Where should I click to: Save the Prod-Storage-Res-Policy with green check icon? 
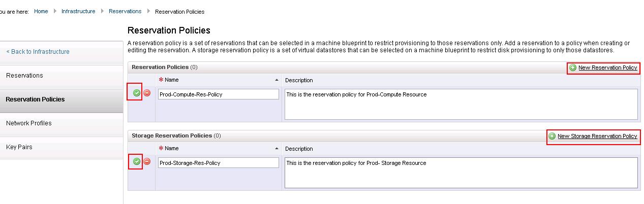point(136,161)
